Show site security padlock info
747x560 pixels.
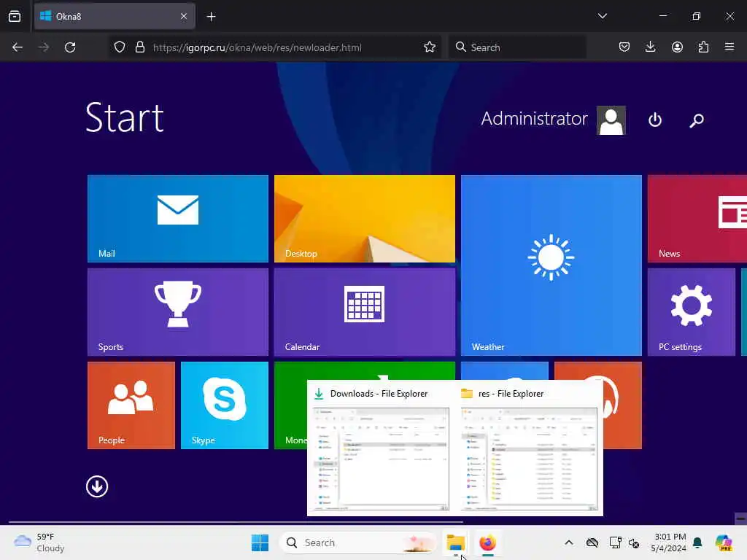139,47
